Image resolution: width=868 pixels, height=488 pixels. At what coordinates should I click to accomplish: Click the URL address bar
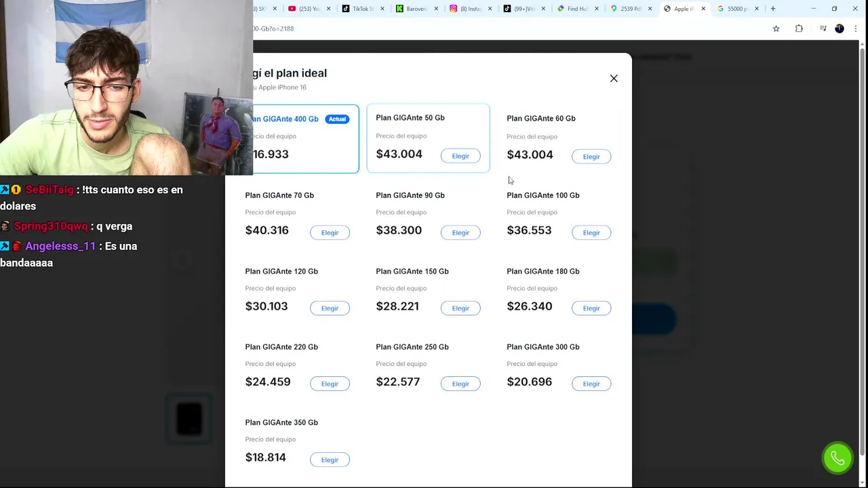point(509,28)
